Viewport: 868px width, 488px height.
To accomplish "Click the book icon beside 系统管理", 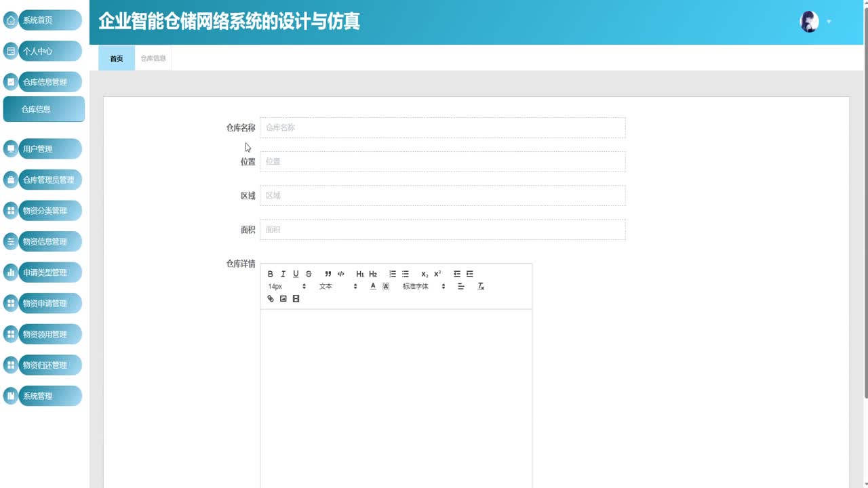I will click(x=11, y=396).
